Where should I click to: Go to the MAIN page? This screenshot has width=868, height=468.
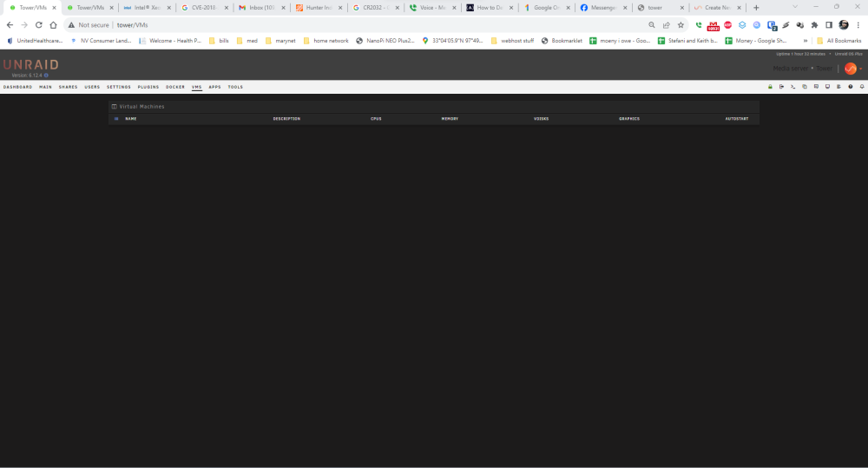click(x=45, y=87)
